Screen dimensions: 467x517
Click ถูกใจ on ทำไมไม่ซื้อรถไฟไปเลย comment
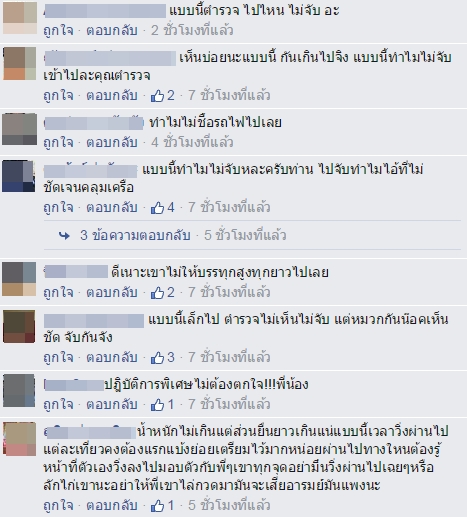pyautogui.click(x=58, y=143)
